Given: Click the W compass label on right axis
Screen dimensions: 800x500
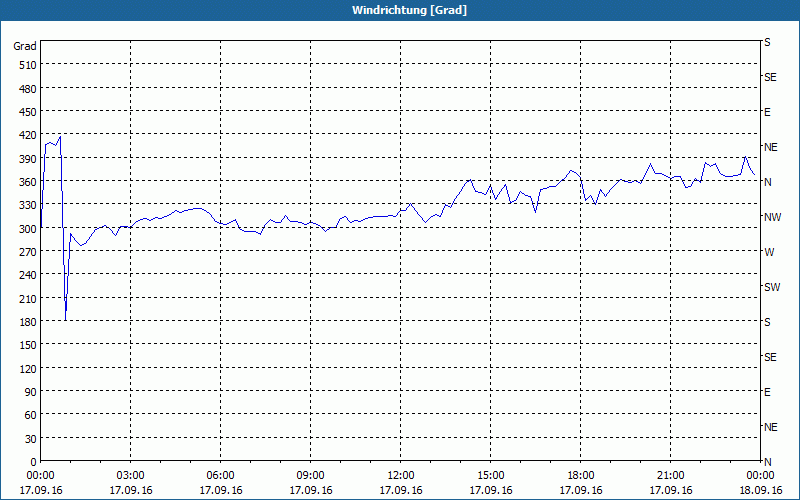Looking at the screenshot, I should [x=769, y=252].
